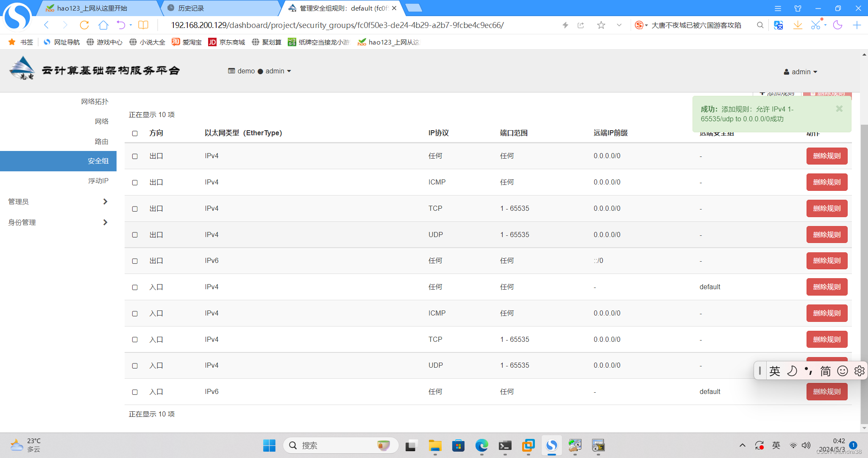Open 路由 in sidebar

(x=102, y=141)
